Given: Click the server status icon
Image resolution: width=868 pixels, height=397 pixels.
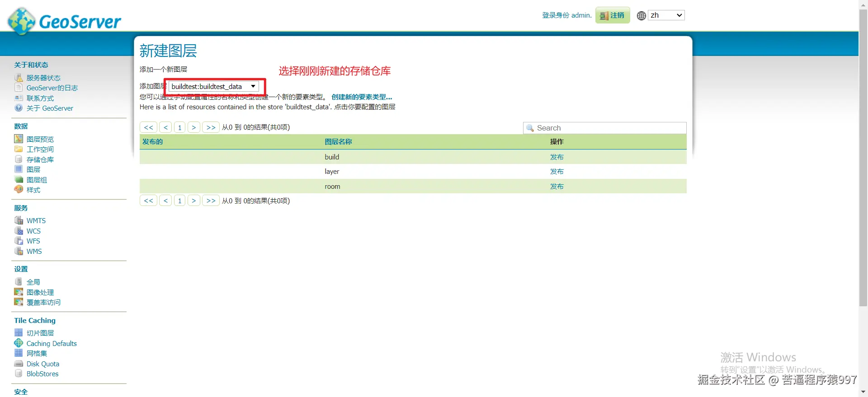Looking at the screenshot, I should [19, 78].
